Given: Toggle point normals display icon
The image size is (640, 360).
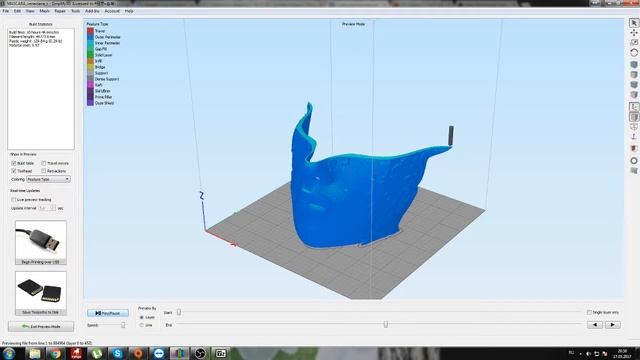Looking at the screenshot, I should click(634, 137).
